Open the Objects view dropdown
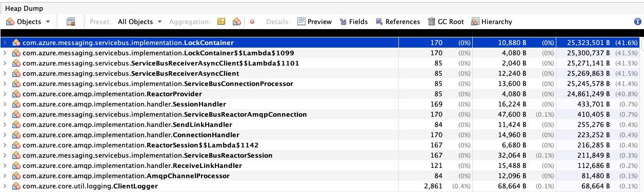This screenshot has height=192, width=644. 28,22
